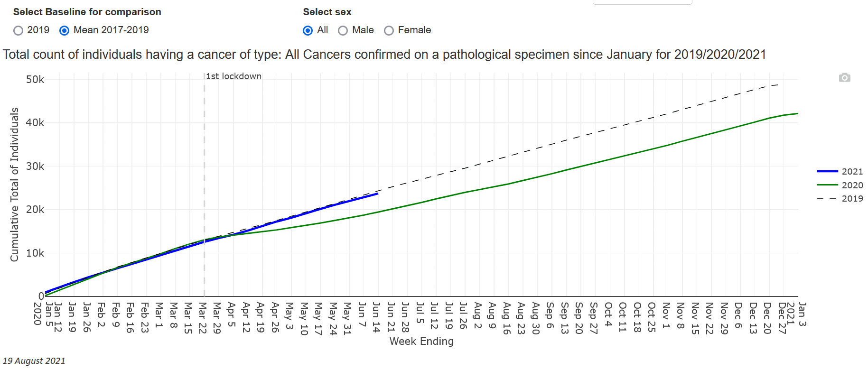Screen dimensions: 868x370
Task: Click the Jun 14 x-axis tick label
Action: pyautogui.click(x=376, y=317)
